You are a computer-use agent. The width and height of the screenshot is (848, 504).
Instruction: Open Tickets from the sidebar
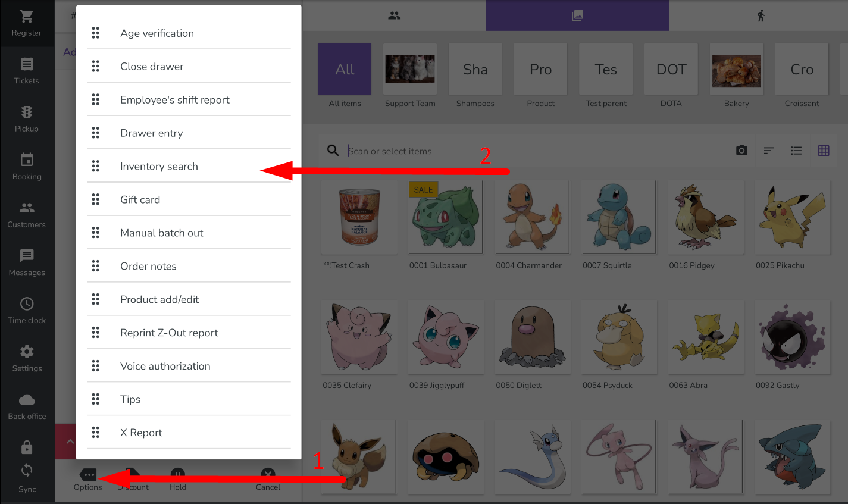[x=27, y=71]
